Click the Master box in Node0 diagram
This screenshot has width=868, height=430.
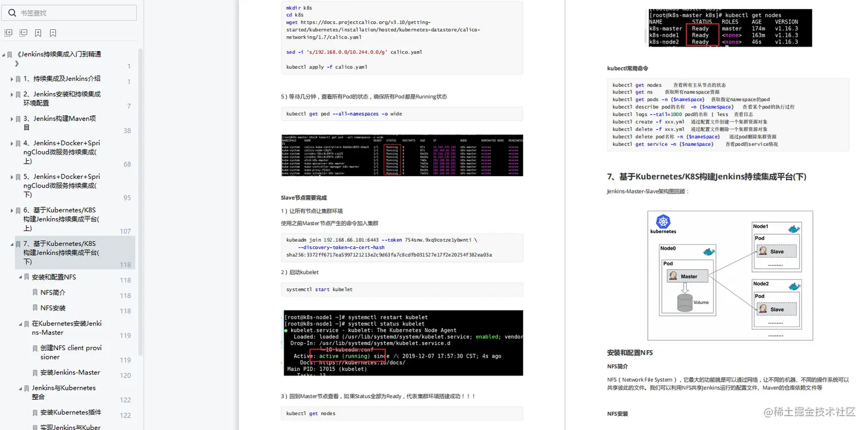[688, 276]
